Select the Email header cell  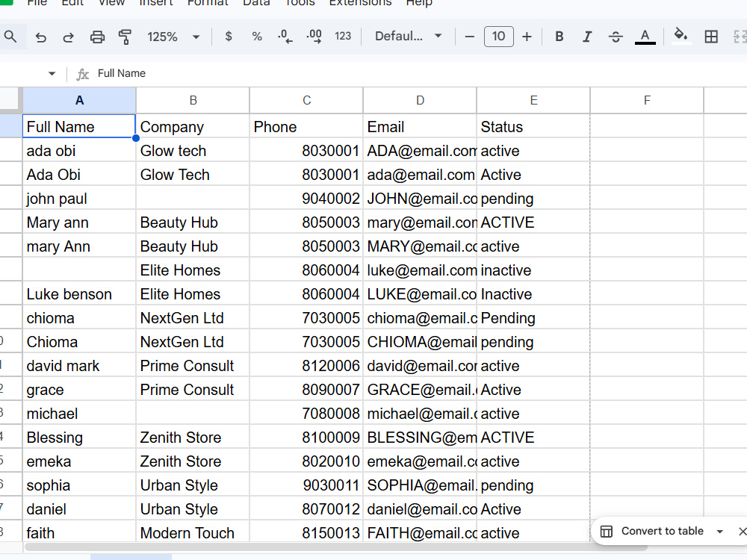point(420,127)
